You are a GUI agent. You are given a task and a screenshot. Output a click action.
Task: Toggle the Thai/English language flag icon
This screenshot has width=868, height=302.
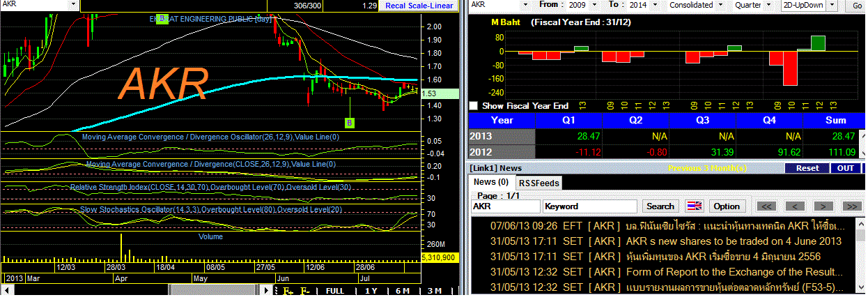(x=695, y=206)
